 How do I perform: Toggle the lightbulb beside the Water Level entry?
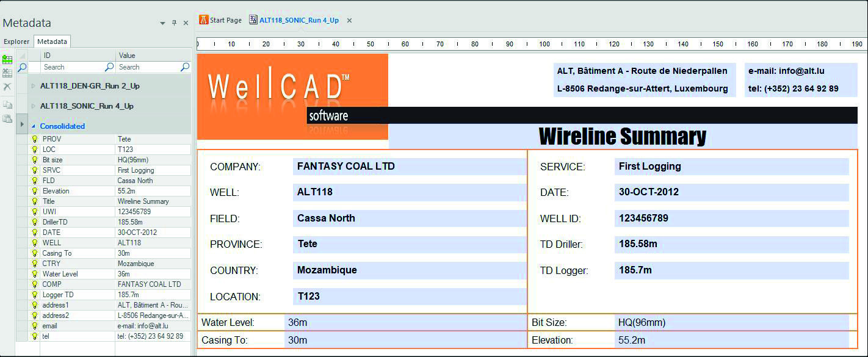[35, 274]
